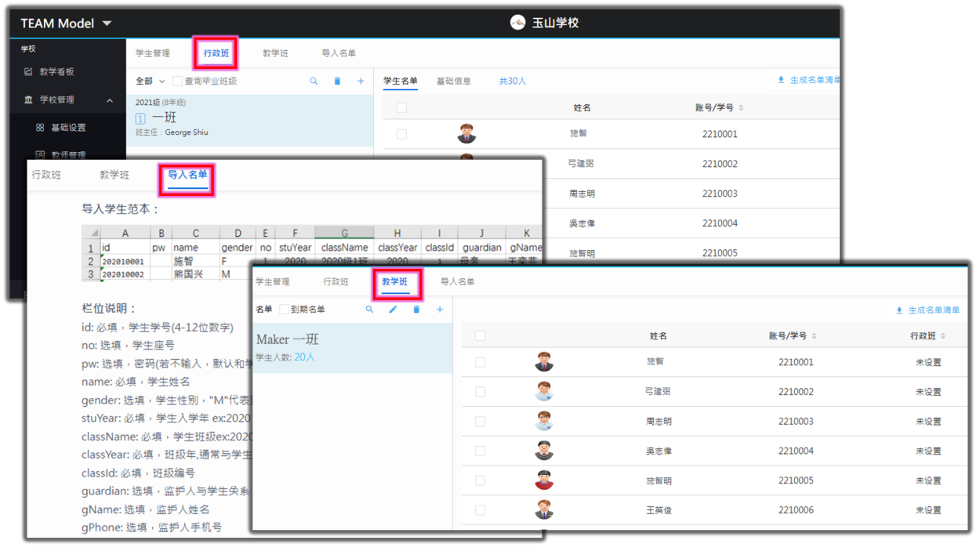The image size is (980, 551).
Task: Click trash icon in 教学班 list toolbar
Action: (x=416, y=310)
